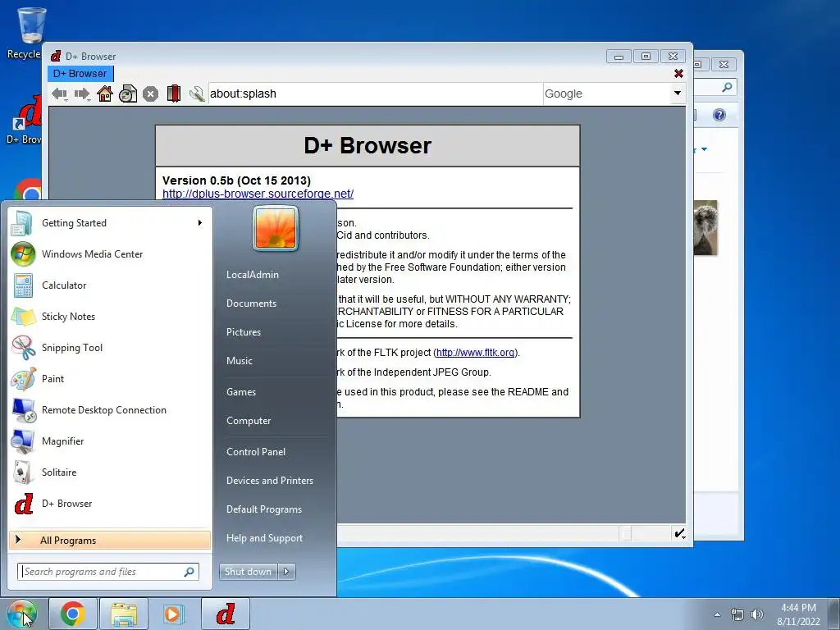840x630 pixels.
Task: Open Devices and Printers
Action: 269,481
